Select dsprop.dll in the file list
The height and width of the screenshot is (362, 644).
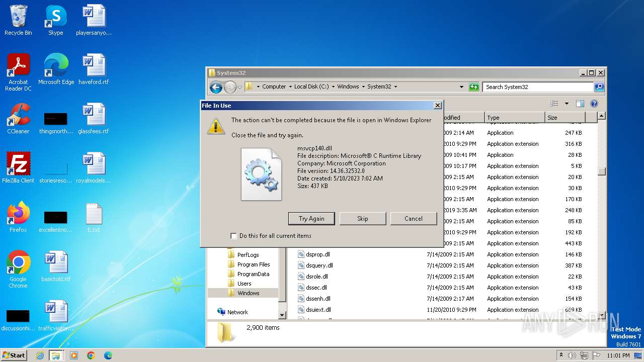(x=317, y=254)
